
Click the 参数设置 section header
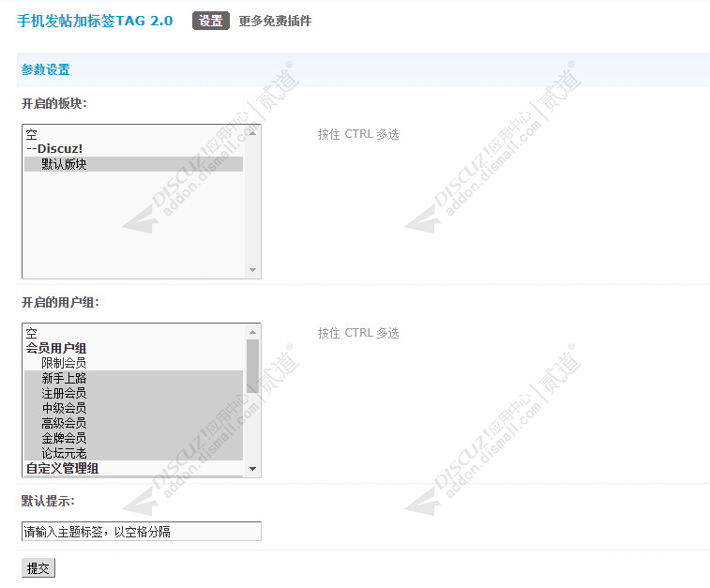point(46,69)
